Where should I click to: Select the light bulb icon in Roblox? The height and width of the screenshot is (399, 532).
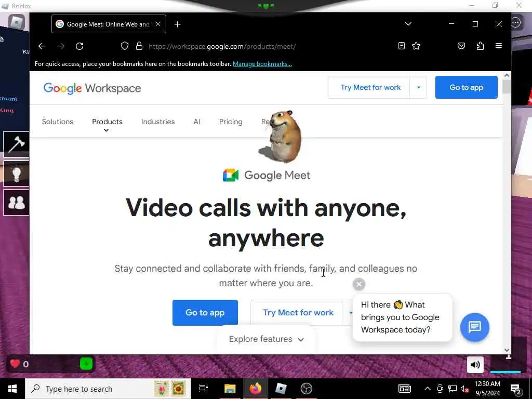click(x=16, y=174)
